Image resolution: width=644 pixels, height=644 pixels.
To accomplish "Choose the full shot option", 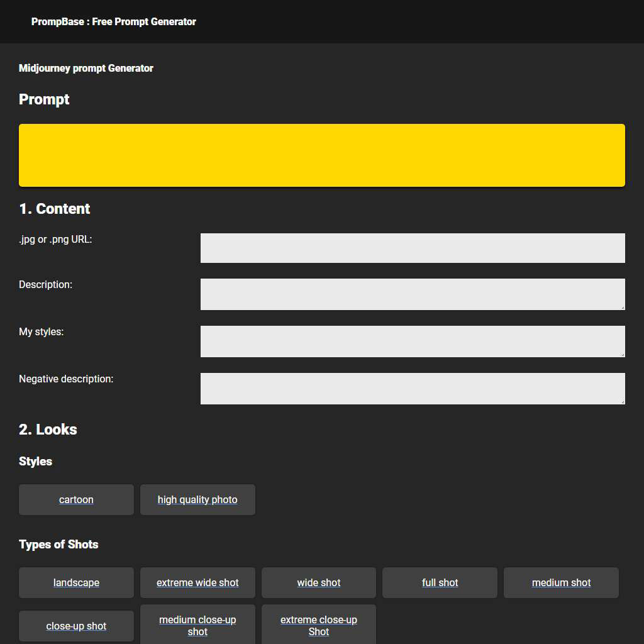I will [x=440, y=582].
